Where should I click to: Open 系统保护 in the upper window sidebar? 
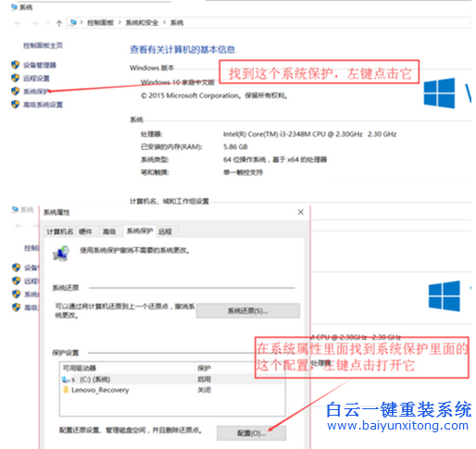(x=36, y=92)
